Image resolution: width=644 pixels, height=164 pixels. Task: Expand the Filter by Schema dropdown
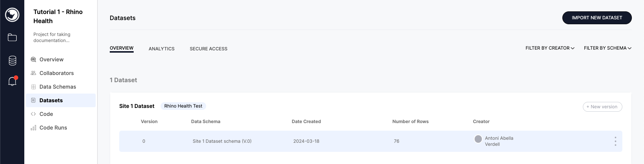(608, 48)
